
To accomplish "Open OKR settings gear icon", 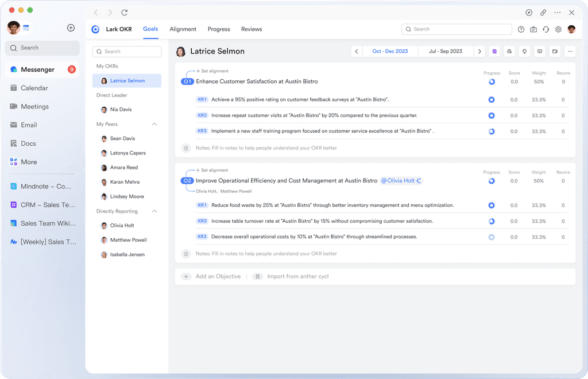I will (558, 29).
